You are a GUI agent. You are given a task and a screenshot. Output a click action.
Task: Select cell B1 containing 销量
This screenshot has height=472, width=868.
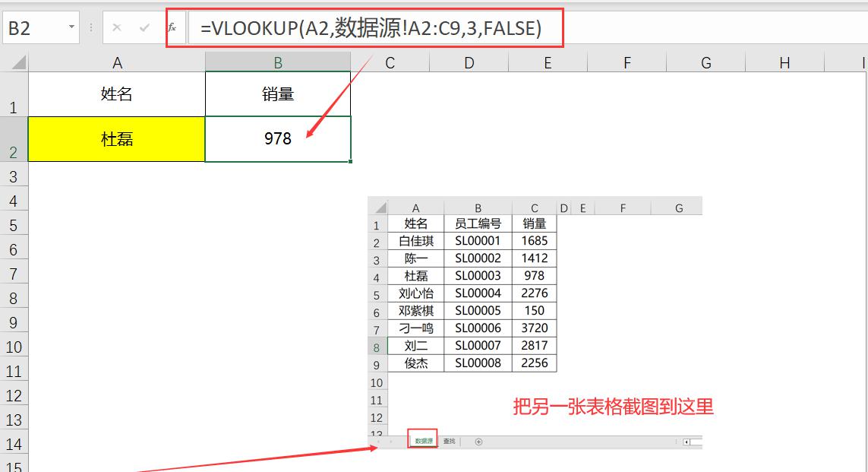point(278,94)
